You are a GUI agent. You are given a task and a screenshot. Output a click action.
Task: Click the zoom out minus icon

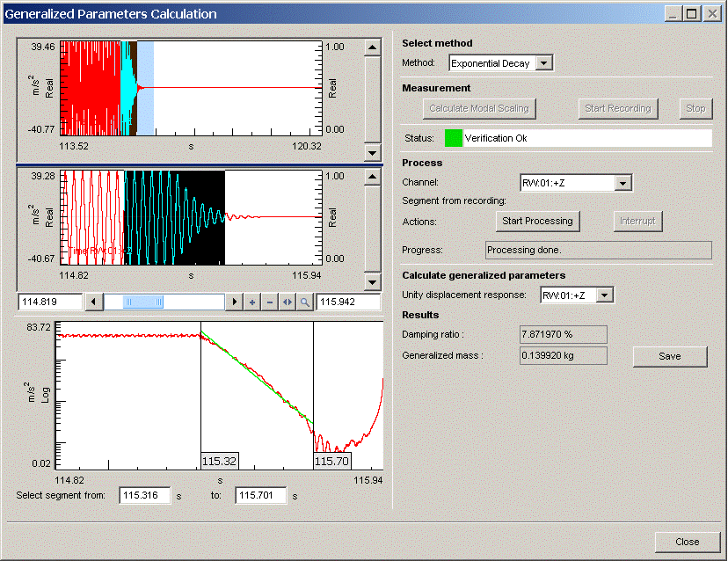(270, 302)
